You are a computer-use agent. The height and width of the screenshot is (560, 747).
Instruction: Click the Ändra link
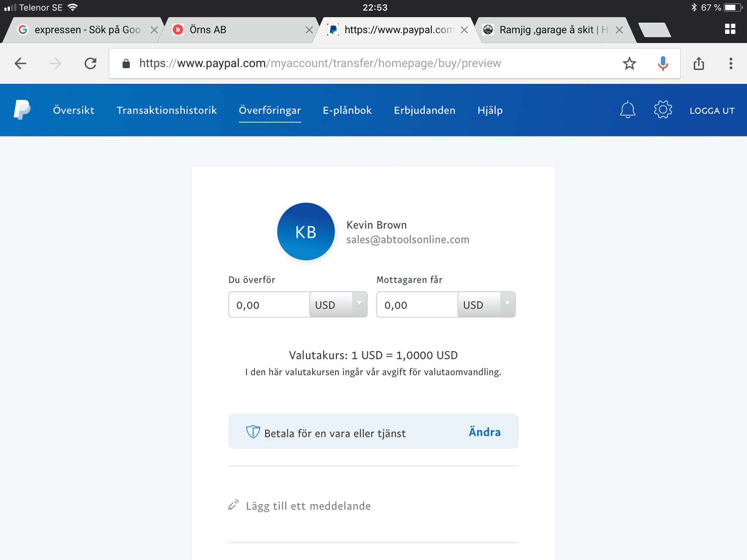click(484, 432)
